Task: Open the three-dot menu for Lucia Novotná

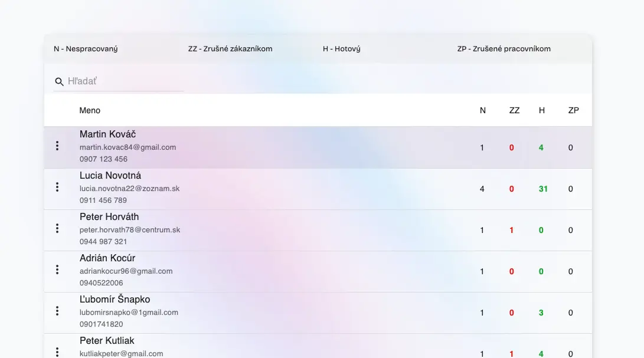Action: (57, 187)
